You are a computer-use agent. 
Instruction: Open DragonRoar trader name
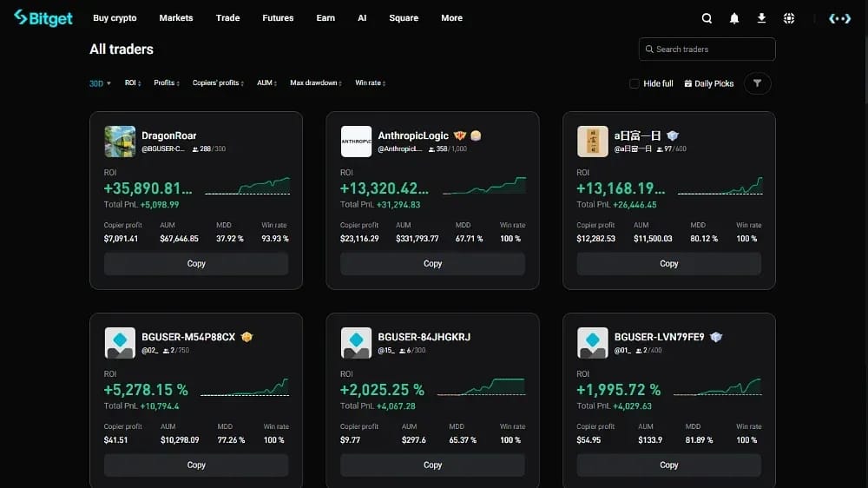[x=169, y=135]
